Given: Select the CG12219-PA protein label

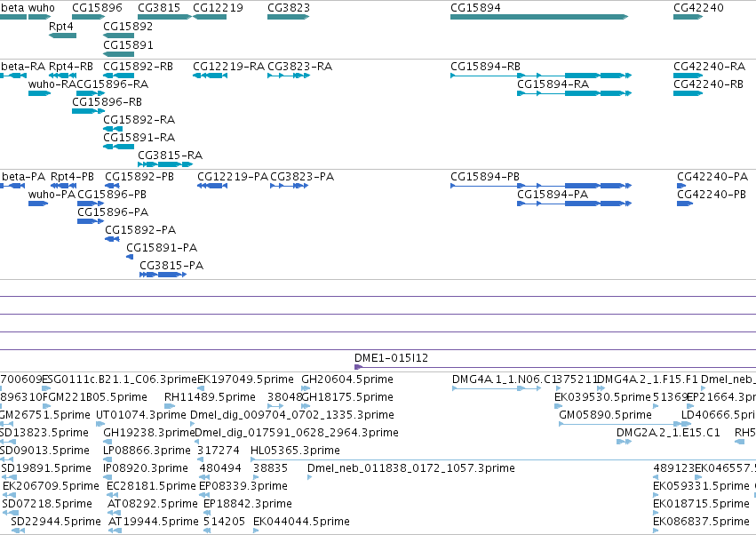Looking at the screenshot, I should (x=233, y=177).
